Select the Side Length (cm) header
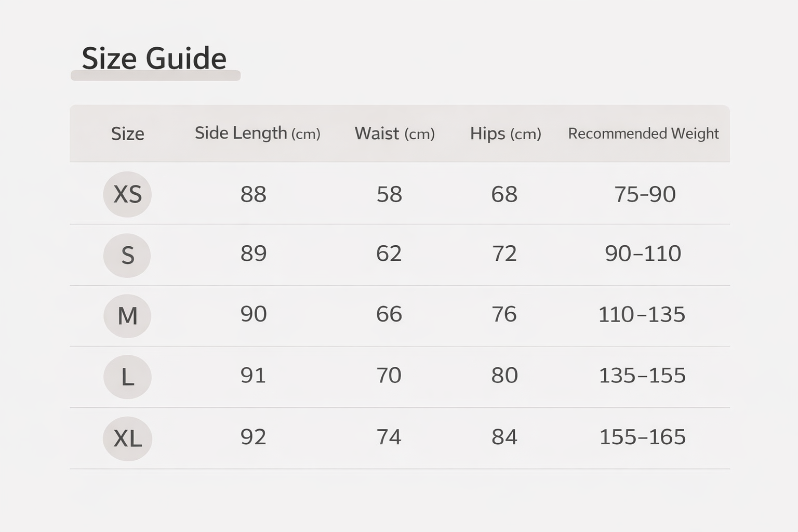Viewport: 798px width, 532px height. [x=257, y=134]
